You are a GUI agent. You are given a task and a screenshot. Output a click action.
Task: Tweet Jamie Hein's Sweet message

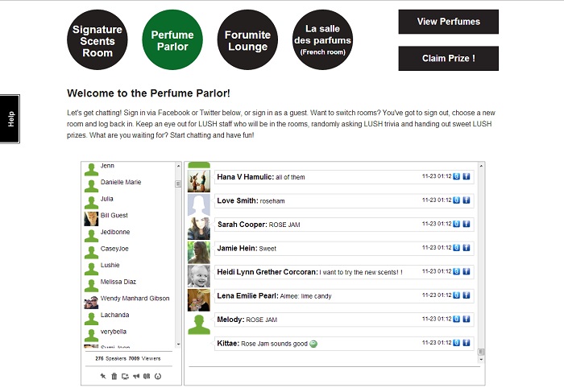(x=457, y=248)
